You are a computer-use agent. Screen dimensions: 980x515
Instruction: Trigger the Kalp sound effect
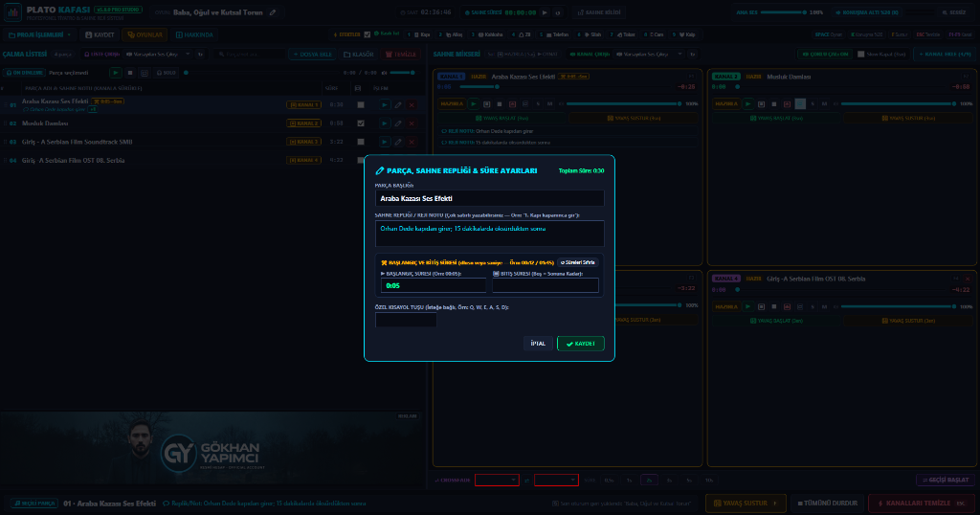685,35
